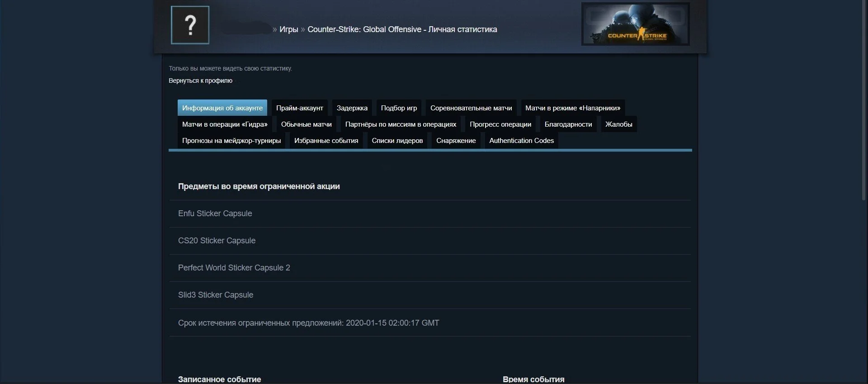This screenshot has width=868, height=384.
Task: Open the Counter-Strike game logo banner
Action: [x=635, y=24]
